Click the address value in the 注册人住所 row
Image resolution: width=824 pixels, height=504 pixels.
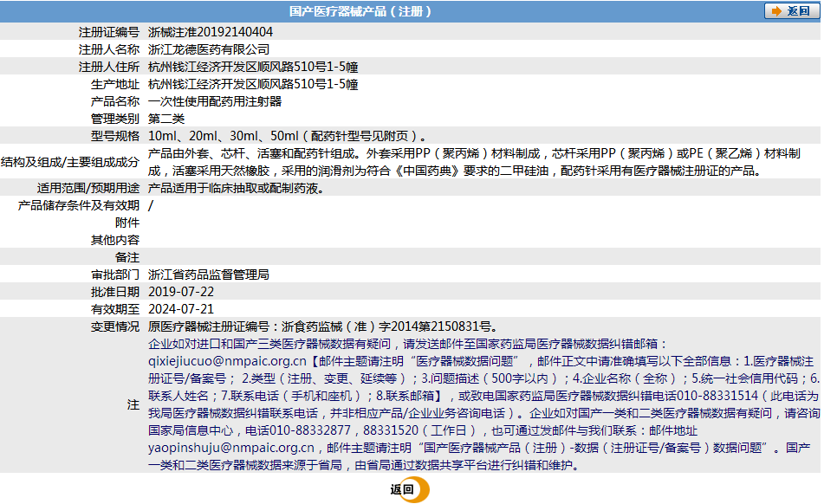(x=253, y=67)
